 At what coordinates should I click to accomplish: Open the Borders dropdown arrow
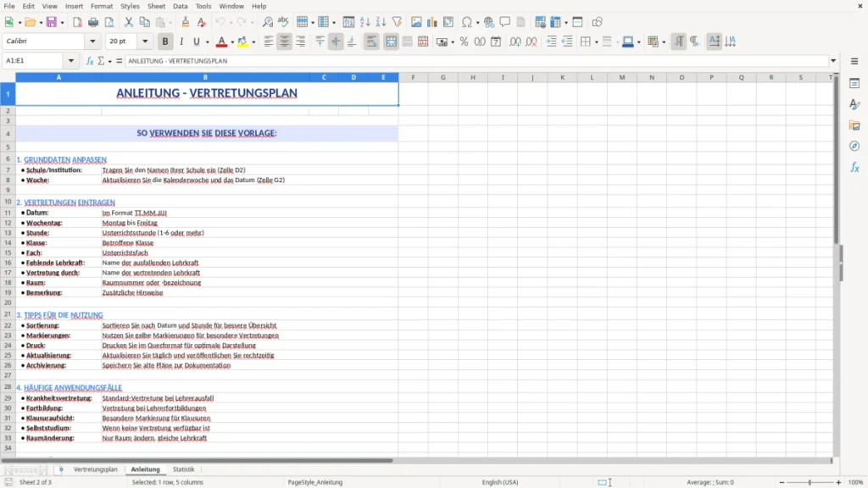click(x=596, y=42)
